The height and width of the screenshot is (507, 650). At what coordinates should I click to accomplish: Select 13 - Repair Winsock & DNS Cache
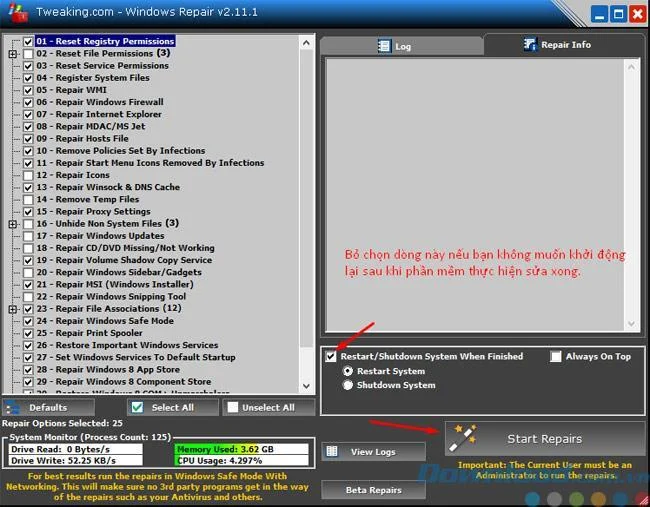[x=108, y=187]
